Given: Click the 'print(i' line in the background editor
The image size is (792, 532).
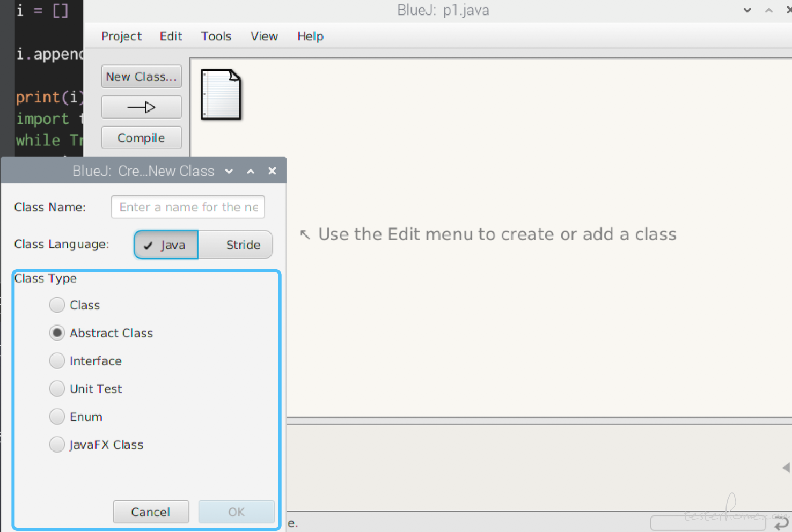Looking at the screenshot, I should tap(49, 97).
